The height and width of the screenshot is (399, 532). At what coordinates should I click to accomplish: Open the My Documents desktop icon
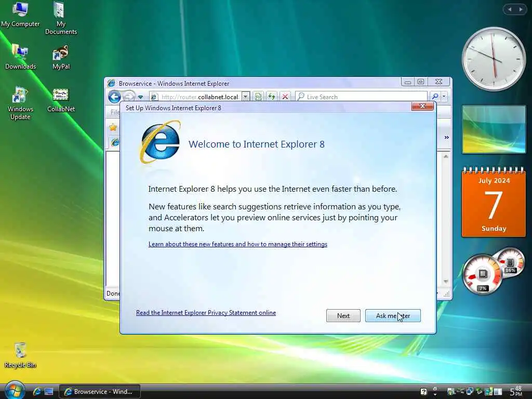click(61, 18)
